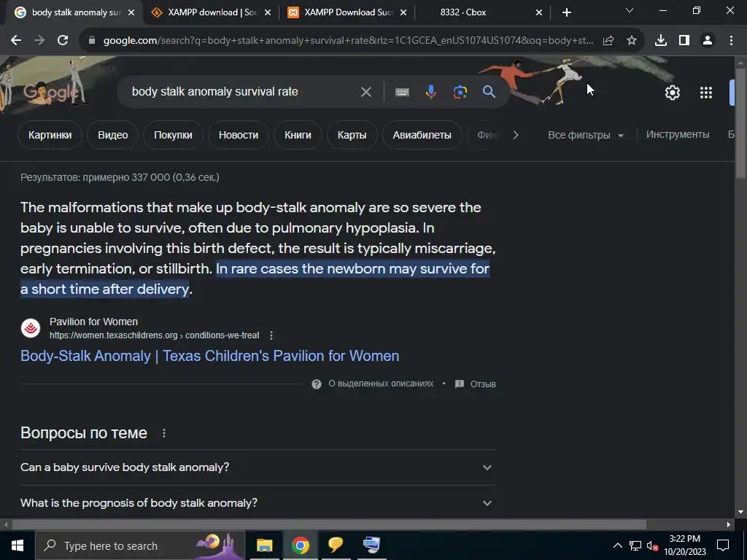Click О выделенных описаниях link
Viewport: 747px width, 560px height.
(x=381, y=384)
